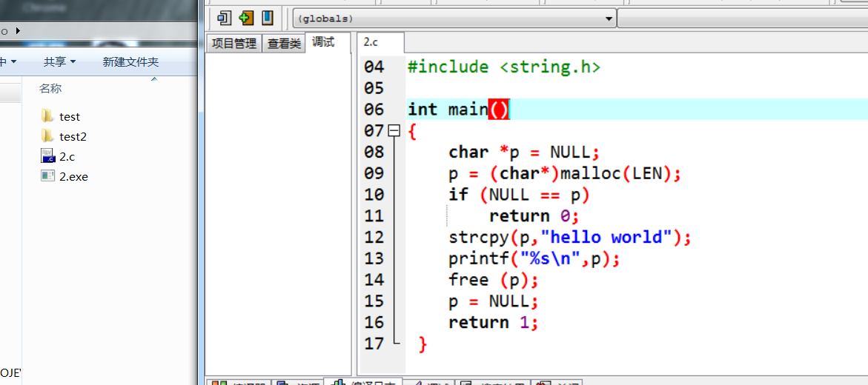Click the 'if (NULL == p)' line
The width and height of the screenshot is (868, 385).
coord(519,195)
